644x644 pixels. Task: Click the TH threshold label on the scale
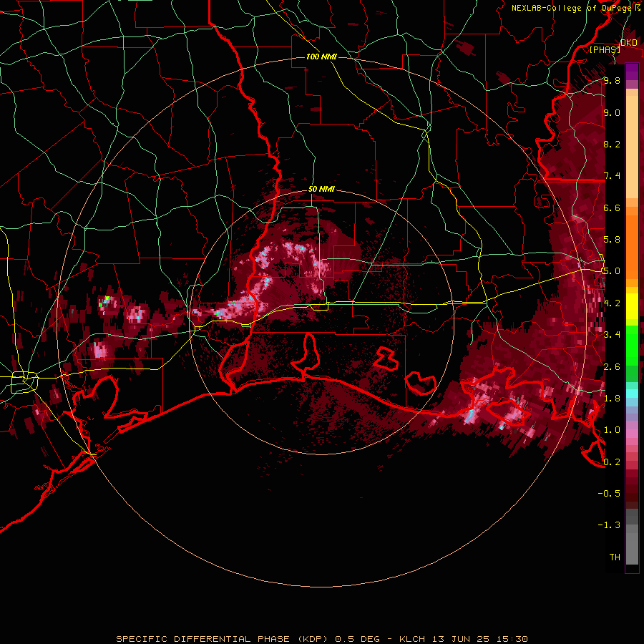point(615,557)
